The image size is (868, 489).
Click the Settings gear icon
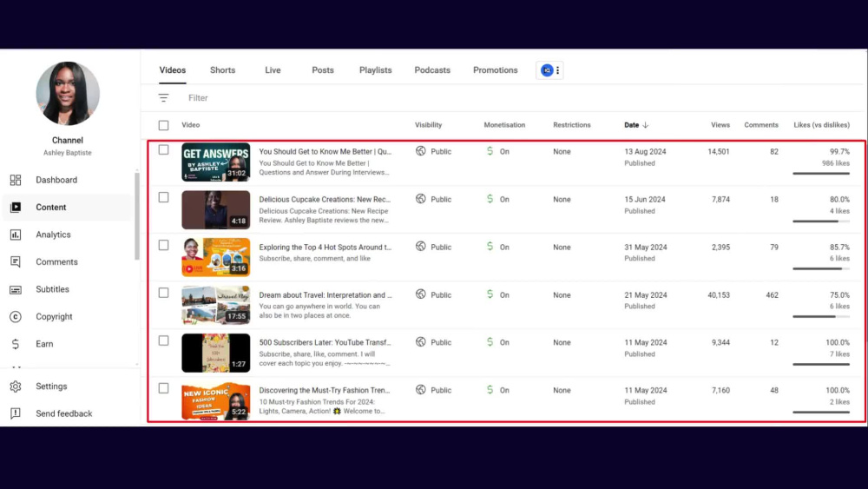pos(16,387)
